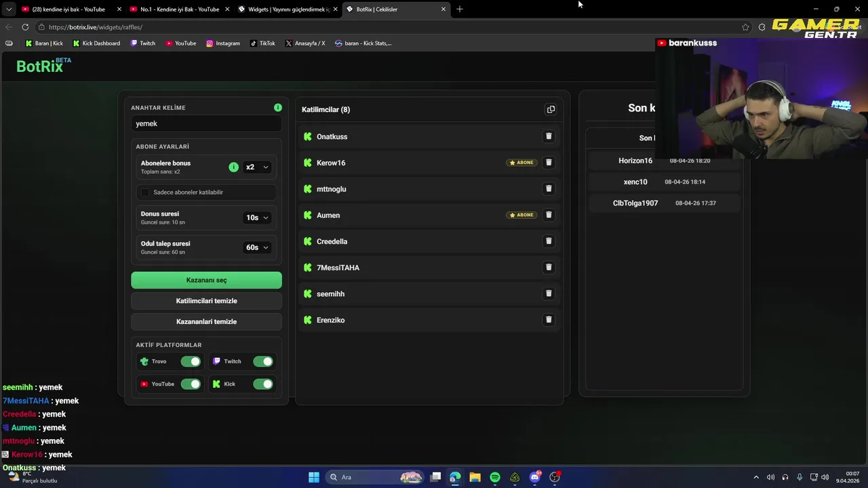The width and height of the screenshot is (868, 488).
Task: Remove Aumen via the trash icon
Action: 549,215
